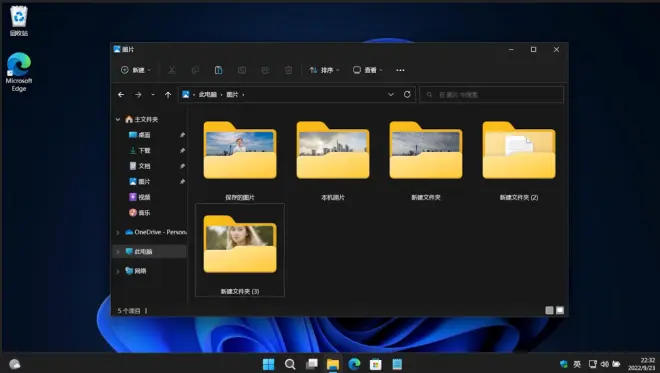
Task: Open the 查看 (View) menu
Action: coord(368,70)
